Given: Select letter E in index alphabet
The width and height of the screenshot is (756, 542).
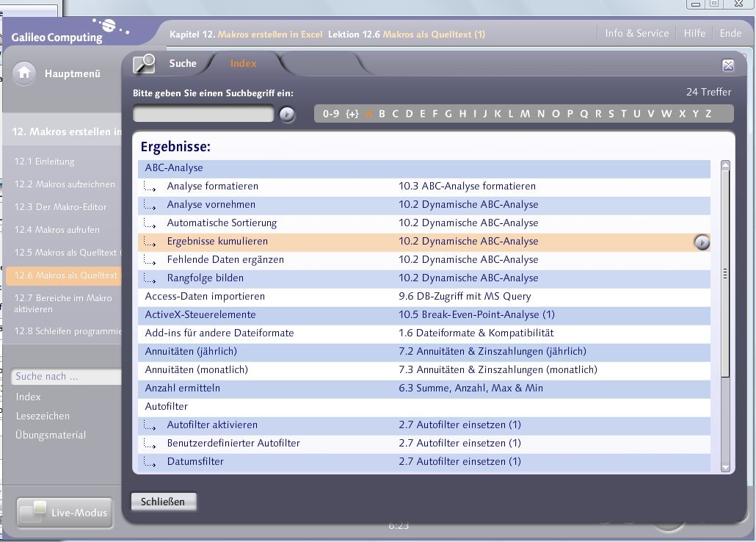Looking at the screenshot, I should pyautogui.click(x=422, y=114).
